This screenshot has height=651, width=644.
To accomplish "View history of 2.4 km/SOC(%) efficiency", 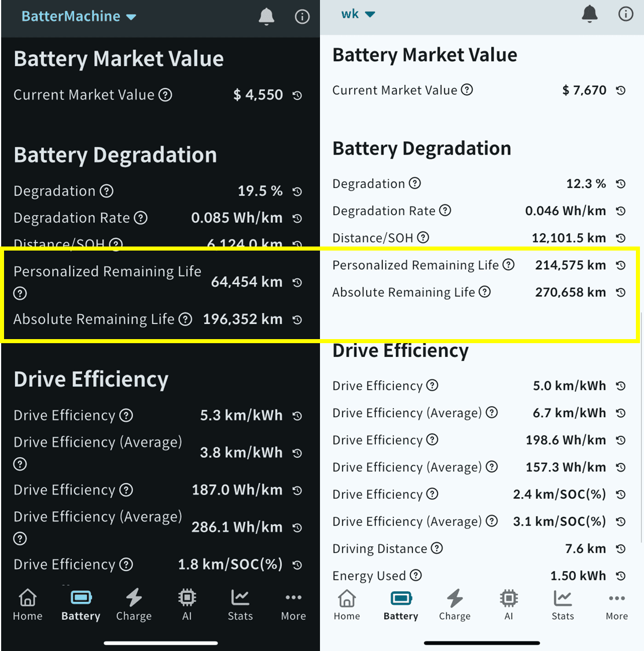I will tap(620, 494).
